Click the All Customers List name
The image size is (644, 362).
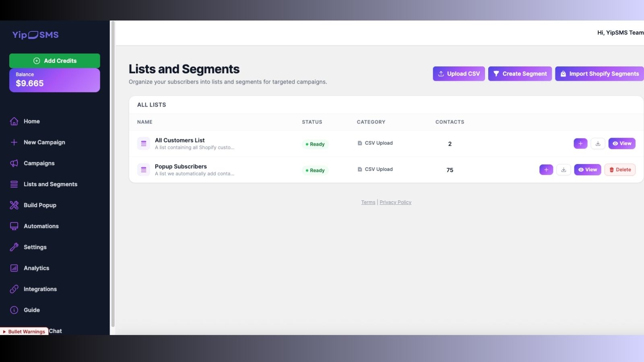pos(180,140)
